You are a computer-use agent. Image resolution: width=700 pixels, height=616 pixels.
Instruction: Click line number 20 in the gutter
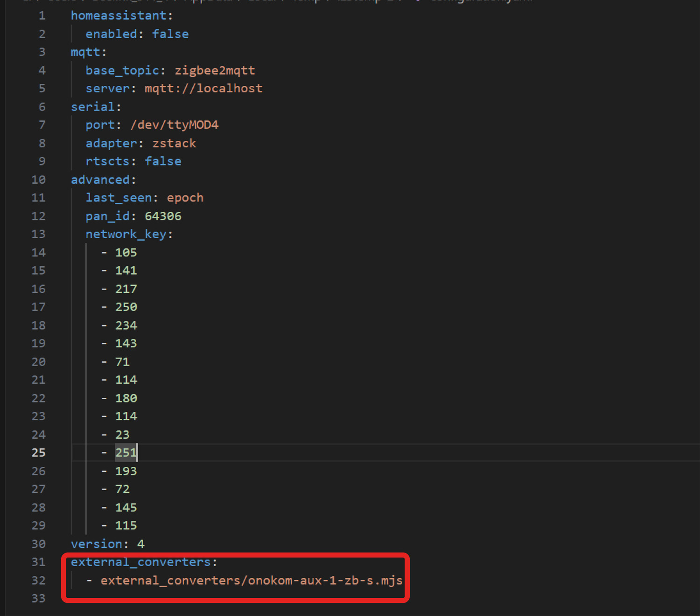(38, 362)
